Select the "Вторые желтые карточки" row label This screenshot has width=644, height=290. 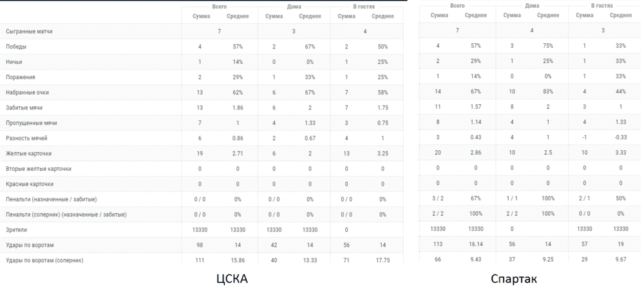pyautogui.click(x=39, y=169)
